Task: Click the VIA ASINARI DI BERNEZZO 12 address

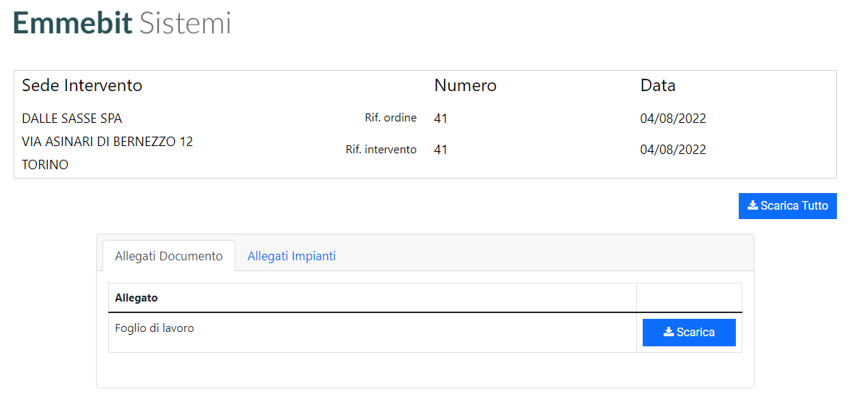Action: coord(108,142)
